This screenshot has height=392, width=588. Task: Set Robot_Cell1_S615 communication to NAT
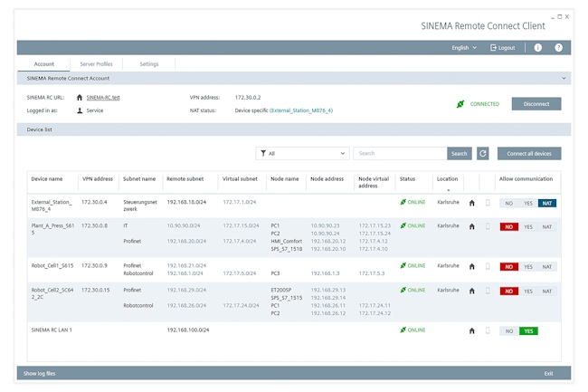tap(547, 267)
